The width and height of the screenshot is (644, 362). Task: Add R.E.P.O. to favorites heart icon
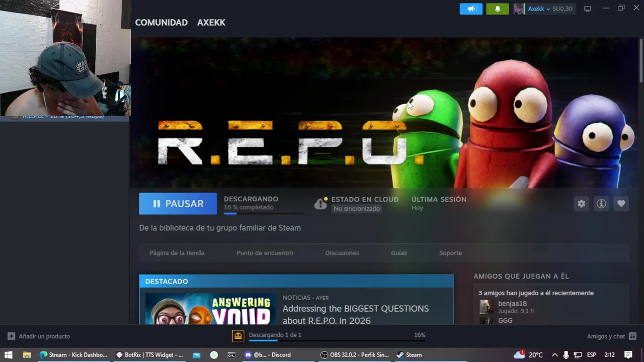pos(621,204)
